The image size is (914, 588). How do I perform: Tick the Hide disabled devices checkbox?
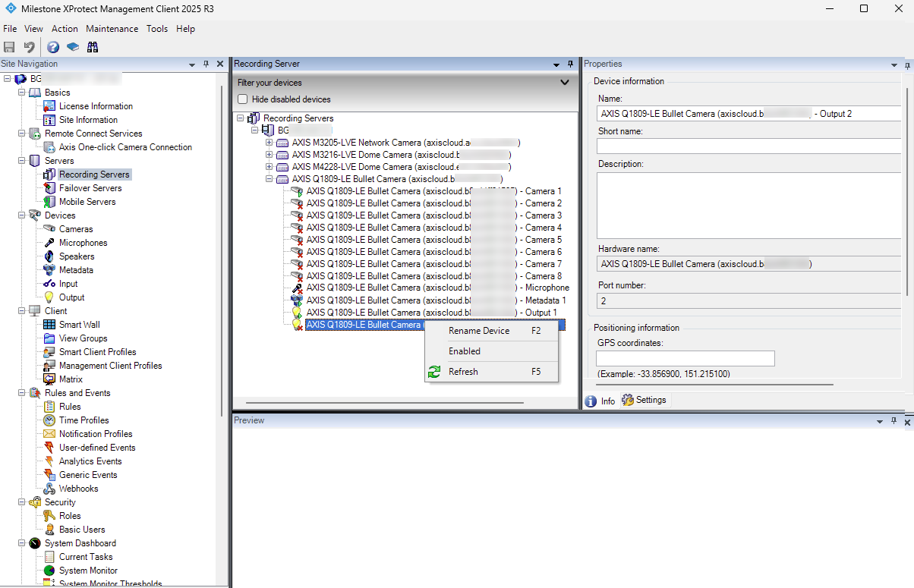tap(243, 99)
